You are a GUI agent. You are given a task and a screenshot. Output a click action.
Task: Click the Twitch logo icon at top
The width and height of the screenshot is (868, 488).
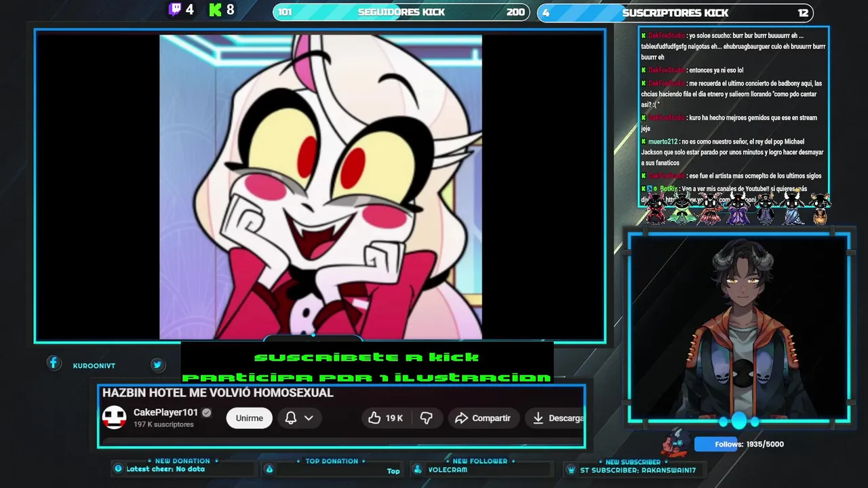pyautogui.click(x=175, y=9)
